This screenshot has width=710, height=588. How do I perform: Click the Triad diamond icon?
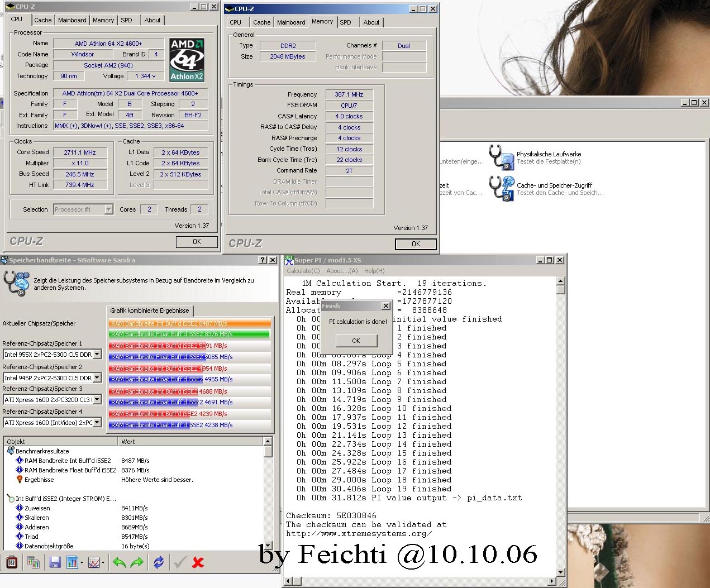(20, 537)
